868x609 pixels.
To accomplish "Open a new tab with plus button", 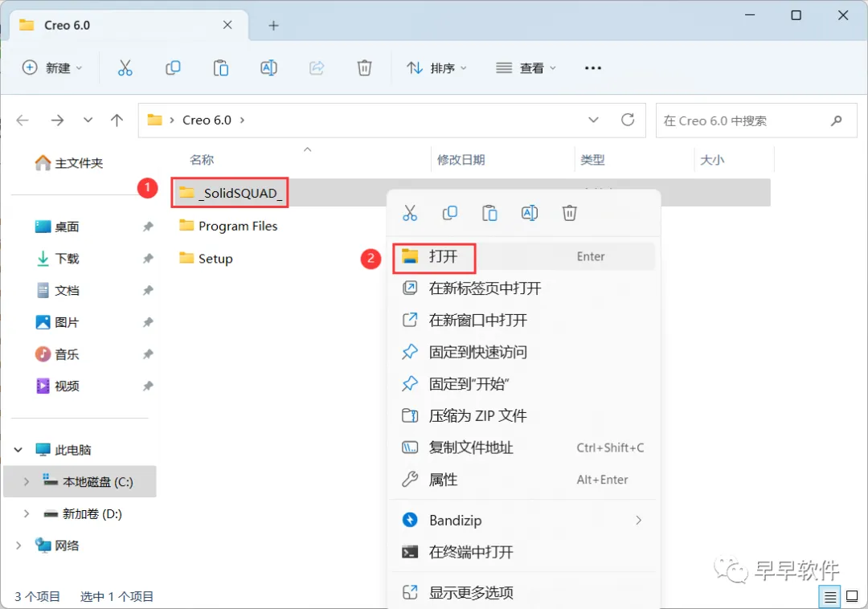I will point(273,26).
